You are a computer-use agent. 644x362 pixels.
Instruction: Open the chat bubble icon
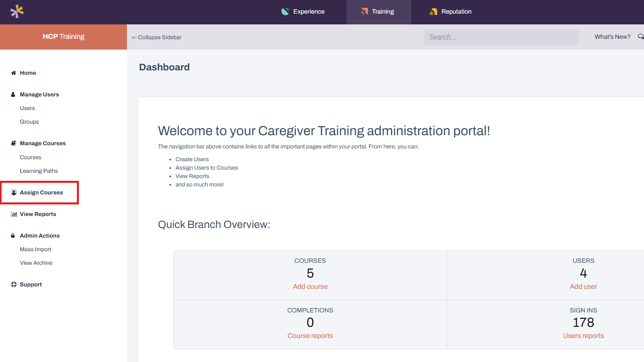[640, 36]
